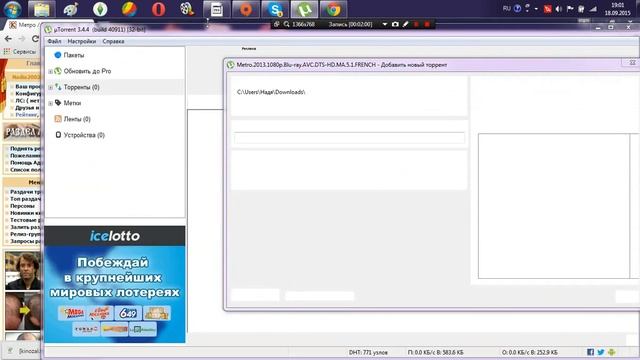
Task: Expand the Обновить до Pro node
Action: [50, 71]
